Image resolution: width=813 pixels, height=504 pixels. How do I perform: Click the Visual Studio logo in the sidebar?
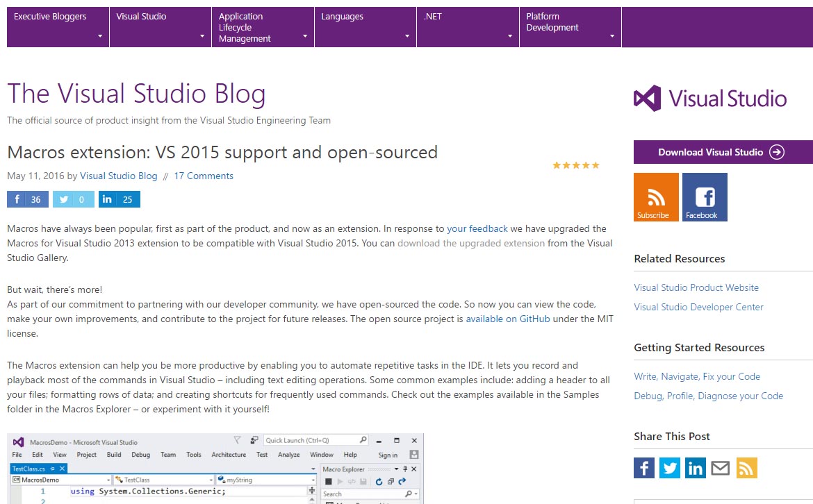pos(709,99)
